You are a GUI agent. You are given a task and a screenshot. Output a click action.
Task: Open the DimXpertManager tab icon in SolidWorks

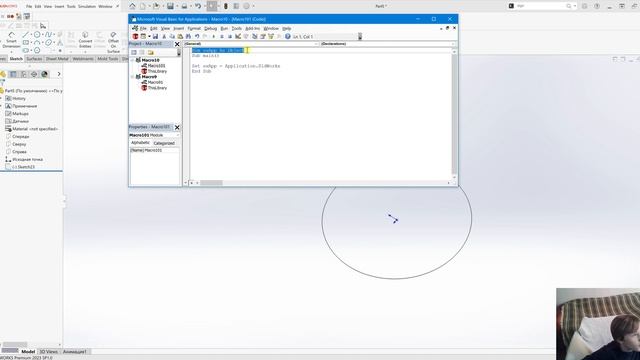click(34, 74)
